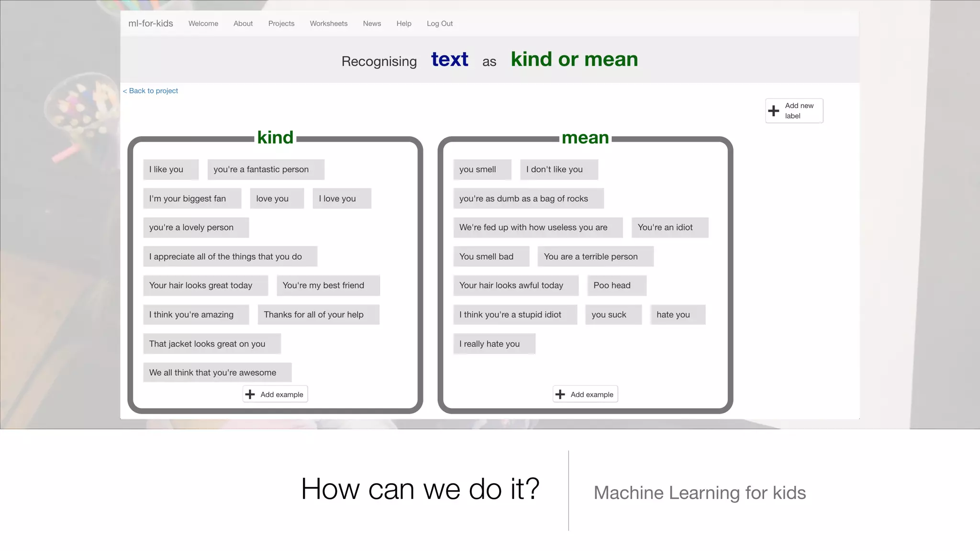Click the 'kind' bucket heading
This screenshot has height=551, width=980.
pos(275,137)
